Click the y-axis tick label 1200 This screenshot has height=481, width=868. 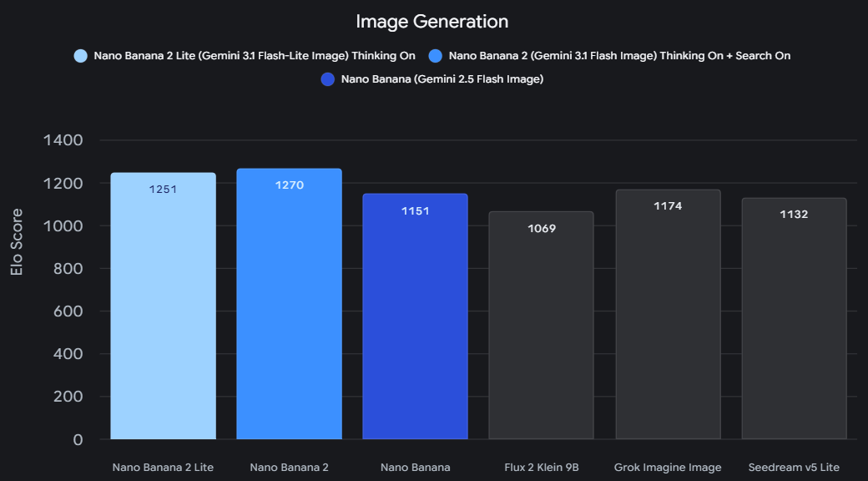(x=63, y=184)
